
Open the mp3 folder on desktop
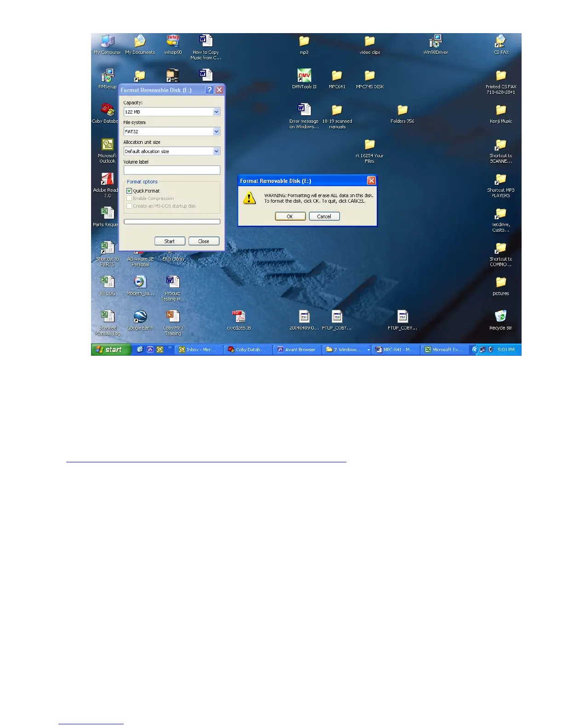point(304,45)
